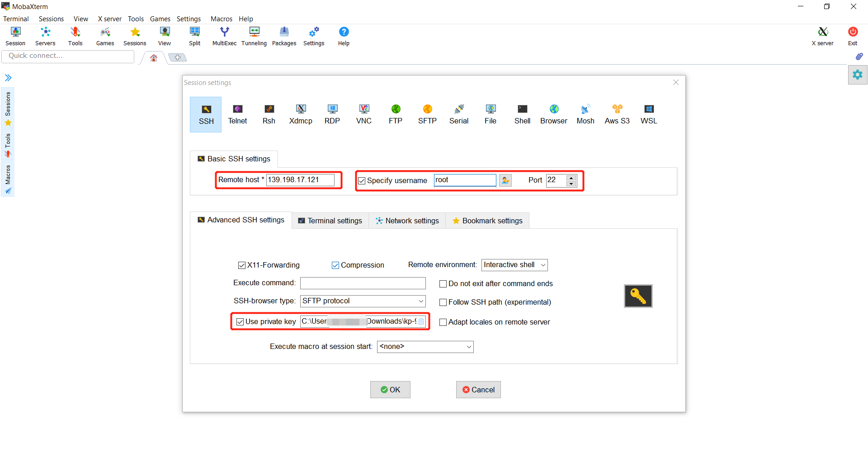
Task: Select the VNC session type
Action: (364, 114)
